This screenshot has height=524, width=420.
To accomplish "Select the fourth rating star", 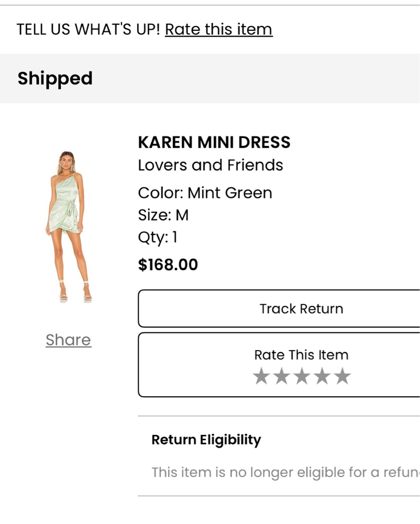I will pos(323,376).
